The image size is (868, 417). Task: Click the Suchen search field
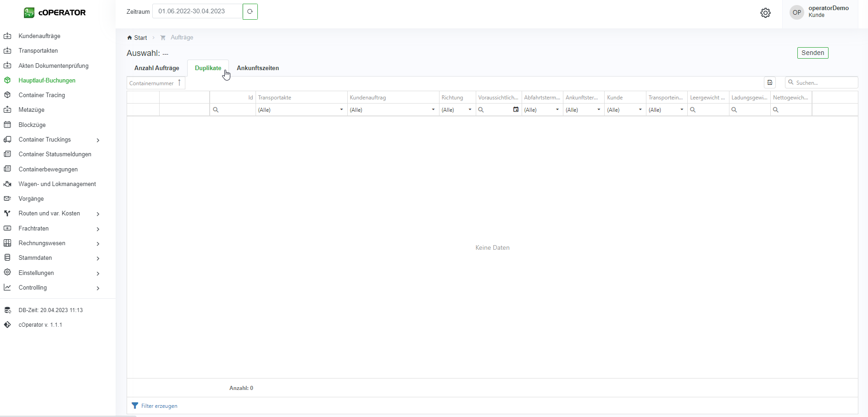(x=825, y=82)
